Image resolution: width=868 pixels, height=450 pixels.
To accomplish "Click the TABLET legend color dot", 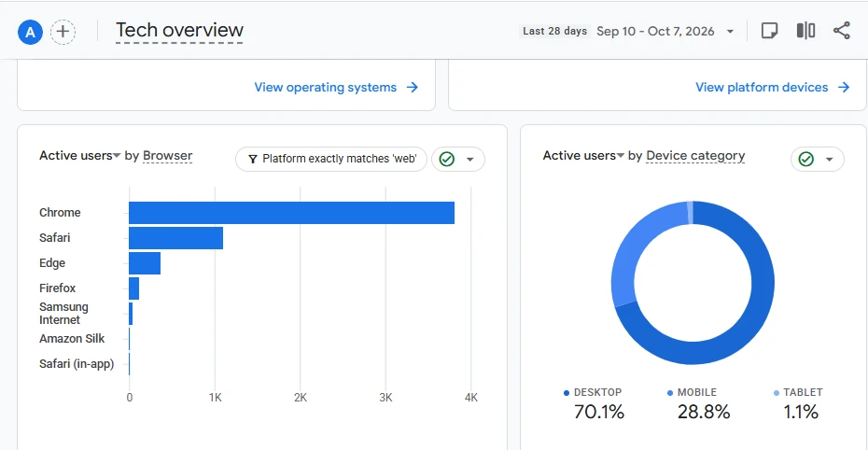I will [777, 393].
